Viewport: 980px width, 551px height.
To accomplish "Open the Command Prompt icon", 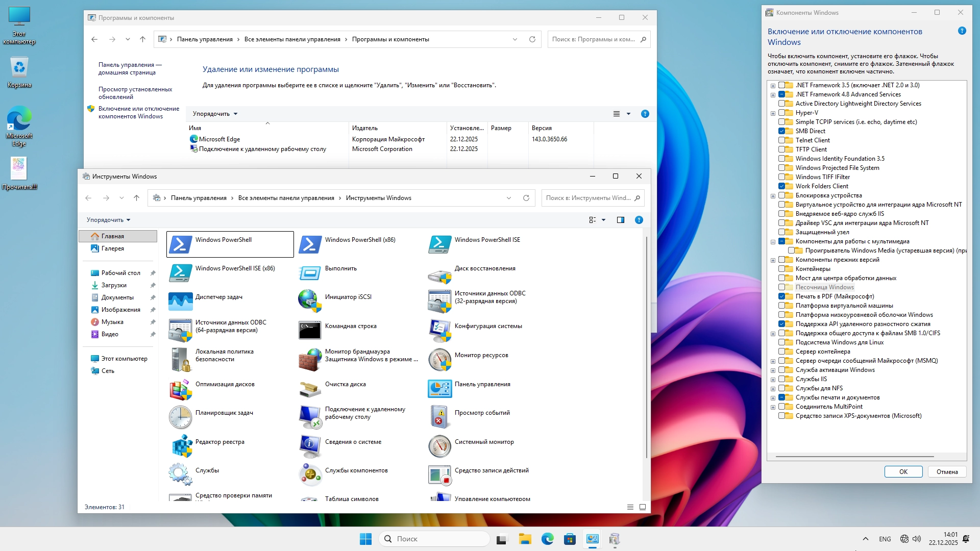I will pyautogui.click(x=310, y=330).
